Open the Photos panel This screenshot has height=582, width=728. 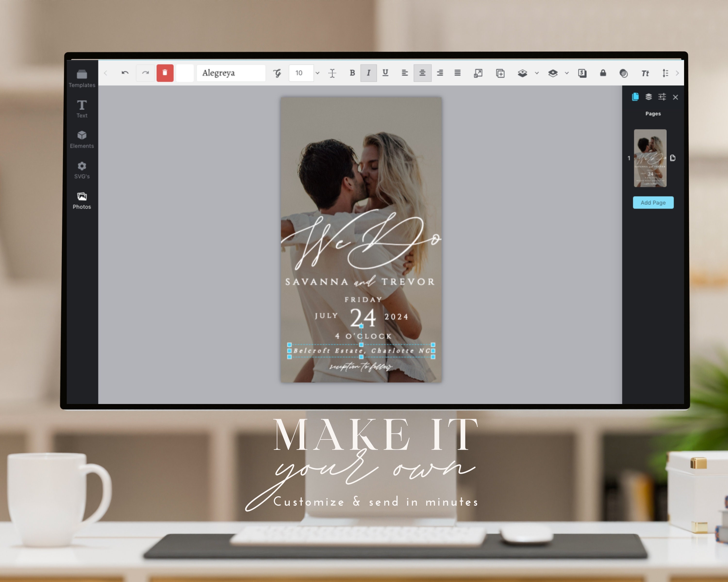pyautogui.click(x=82, y=197)
